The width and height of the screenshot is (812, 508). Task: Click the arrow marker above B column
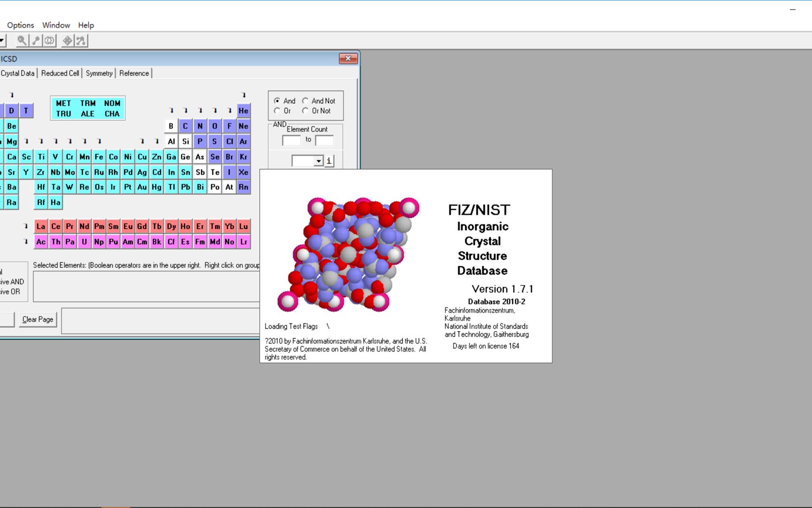click(172, 111)
